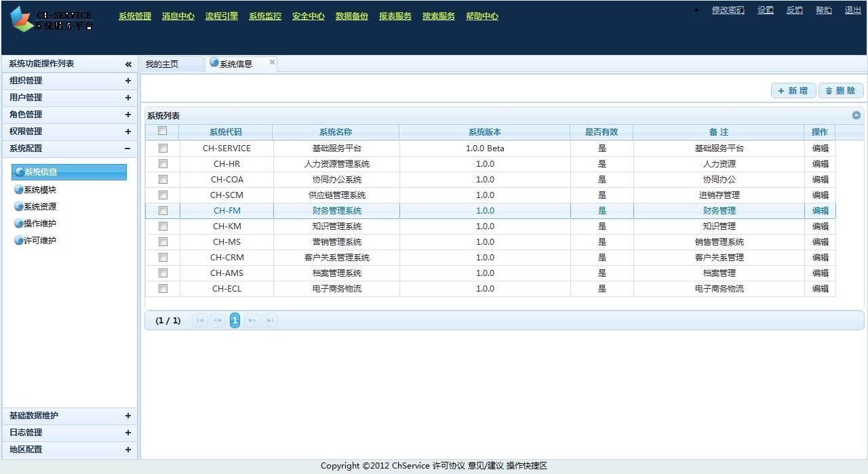
Task: Go to previous page in pager
Action: tap(218, 321)
